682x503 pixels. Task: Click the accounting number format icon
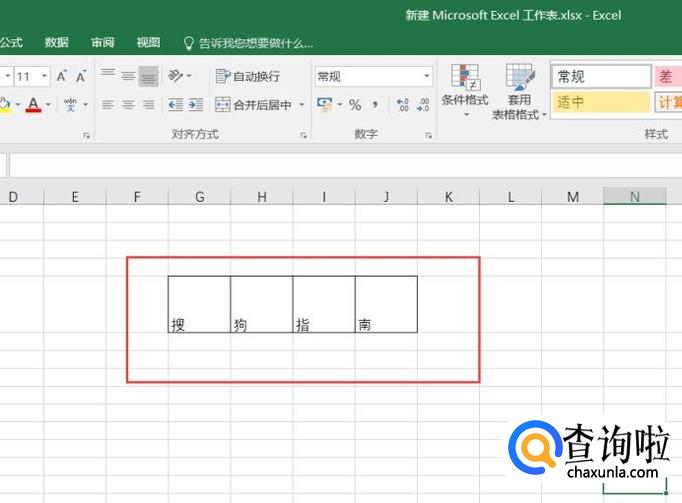coord(324,105)
